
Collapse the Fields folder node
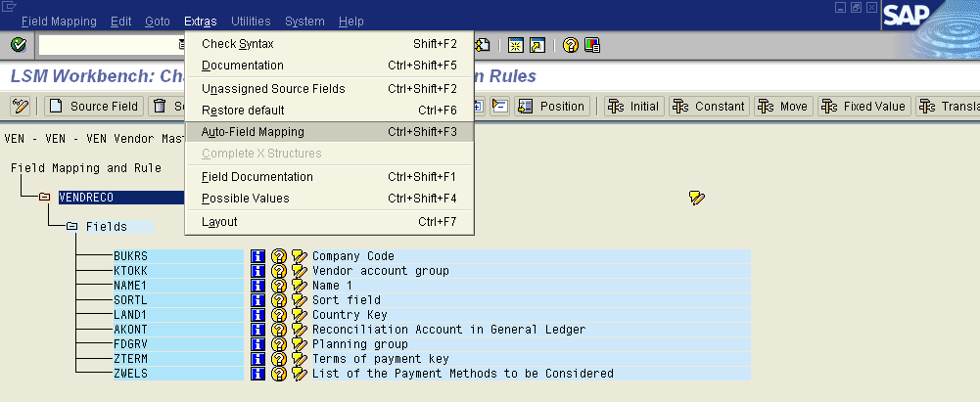pyautogui.click(x=72, y=227)
